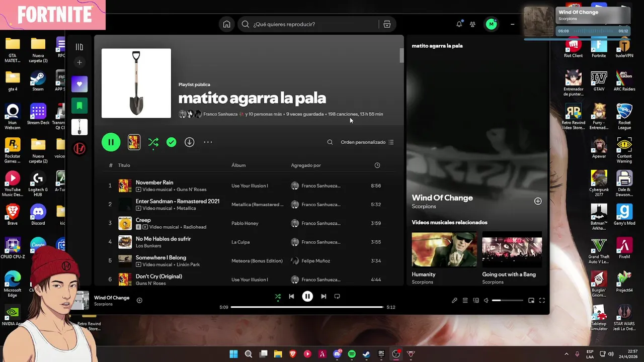Open Franco Sanhueza's profile in the playlist header
This screenshot has width=644, height=362.
220,114
